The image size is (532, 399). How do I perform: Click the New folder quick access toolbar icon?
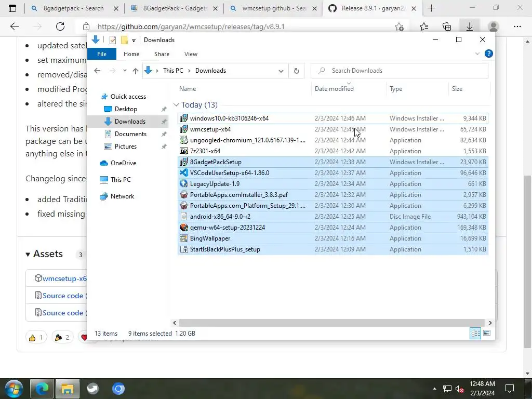(x=124, y=40)
